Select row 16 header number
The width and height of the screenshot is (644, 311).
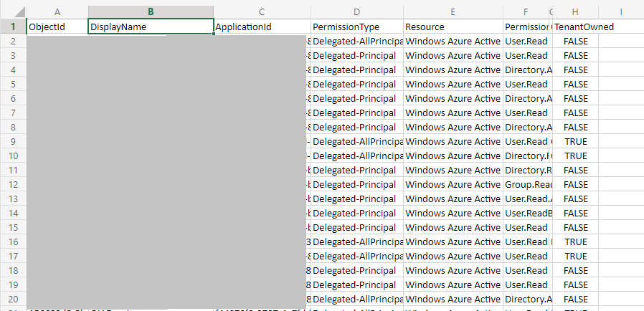point(13,241)
